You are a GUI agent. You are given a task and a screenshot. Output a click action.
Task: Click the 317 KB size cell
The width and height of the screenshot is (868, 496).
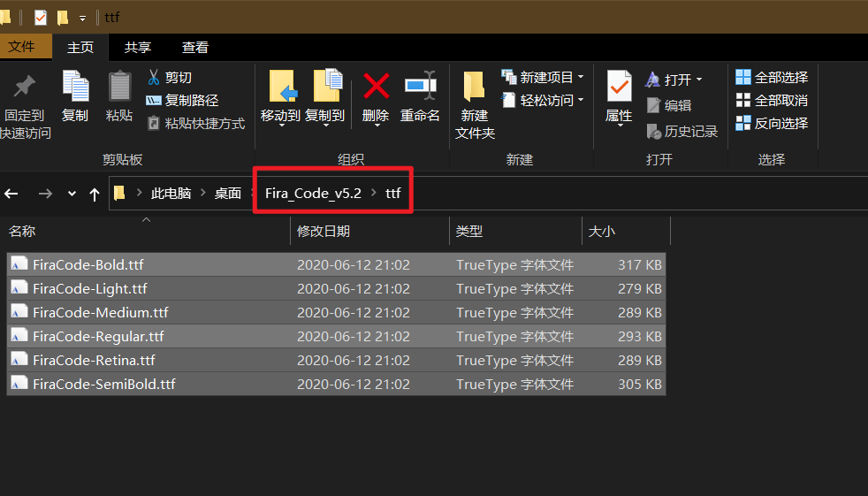tap(640, 264)
